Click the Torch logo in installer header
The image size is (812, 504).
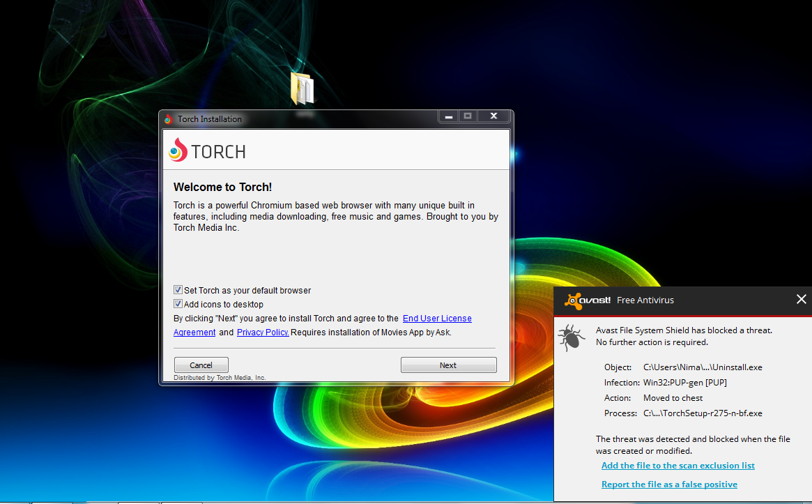tap(207, 150)
